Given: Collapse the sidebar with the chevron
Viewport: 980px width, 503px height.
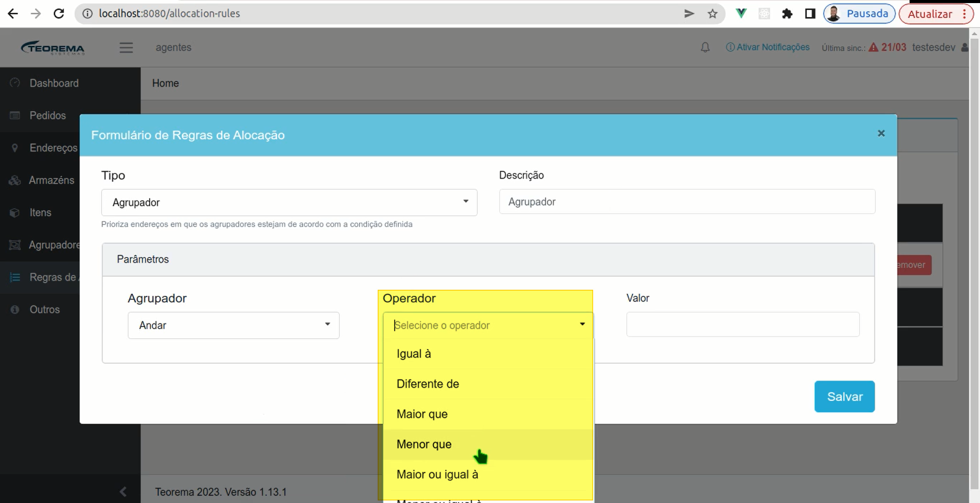Looking at the screenshot, I should 122,491.
